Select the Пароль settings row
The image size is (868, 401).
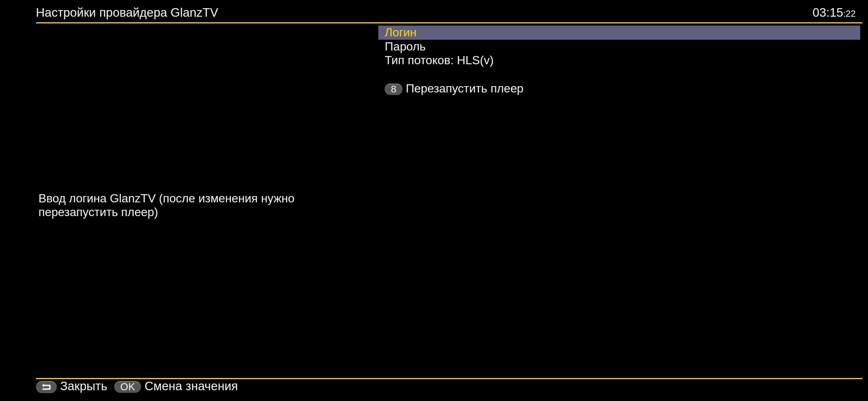click(x=619, y=47)
